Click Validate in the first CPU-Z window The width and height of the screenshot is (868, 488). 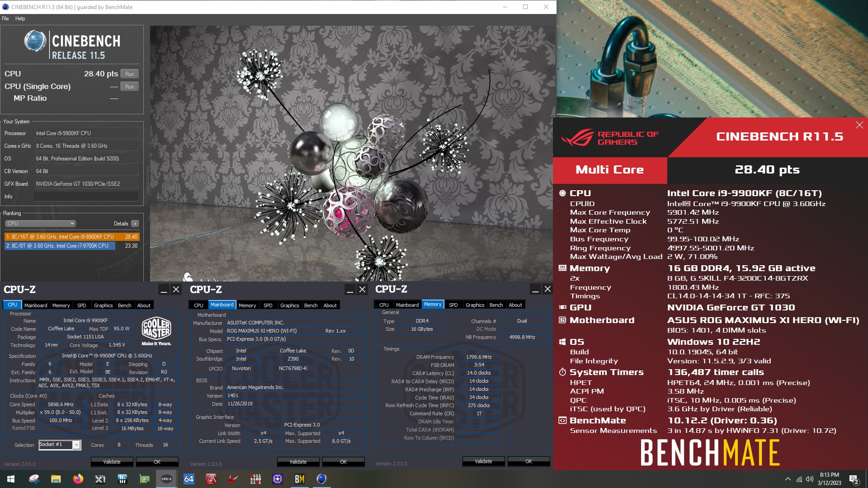tap(112, 462)
